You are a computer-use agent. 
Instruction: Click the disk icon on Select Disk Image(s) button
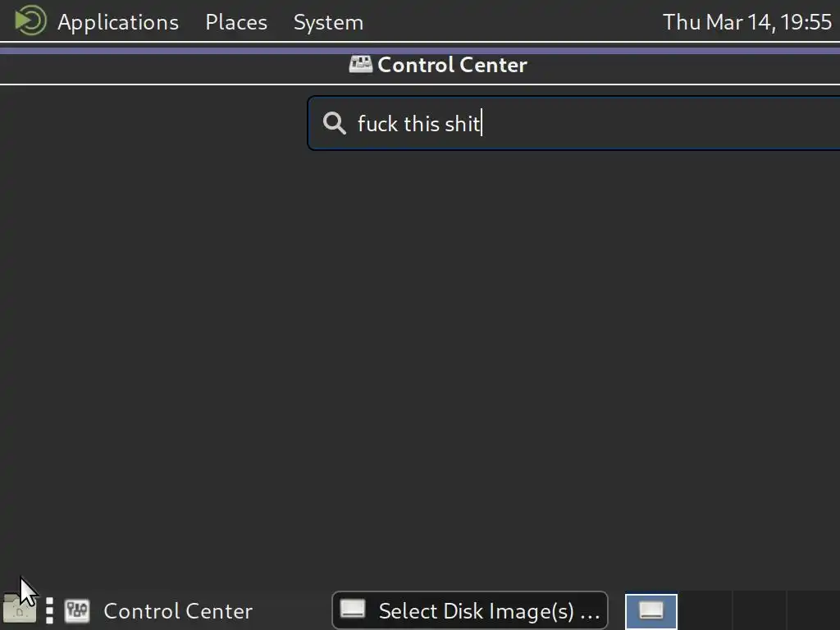click(353, 609)
